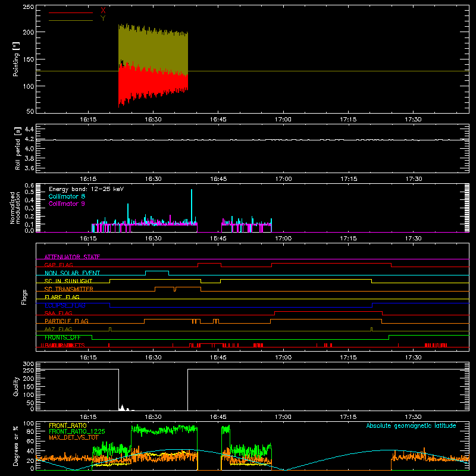Click the Collimator 8 legend entry
The image size is (476, 476).
coord(67,196)
